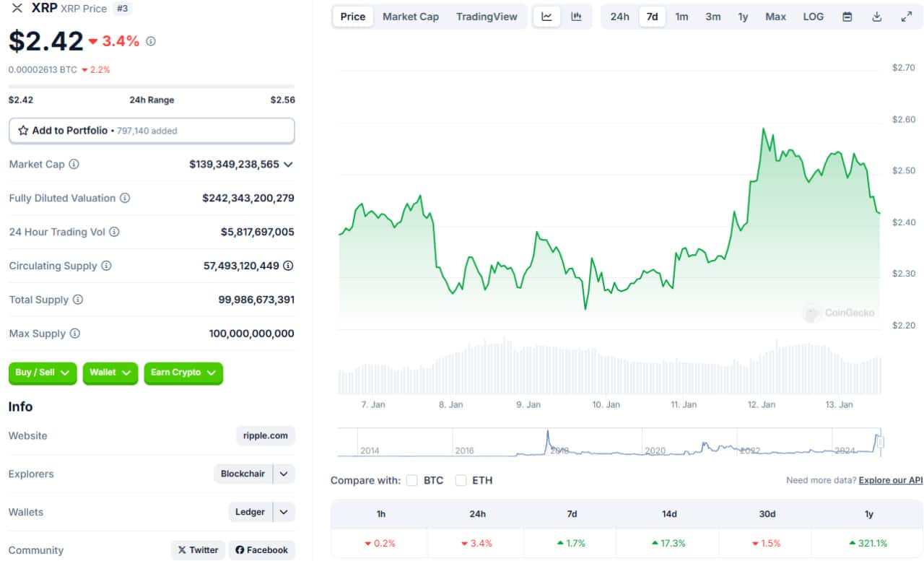Open Earn Crypto dropdown
Viewport: 924px width, 561px height.
(x=183, y=373)
